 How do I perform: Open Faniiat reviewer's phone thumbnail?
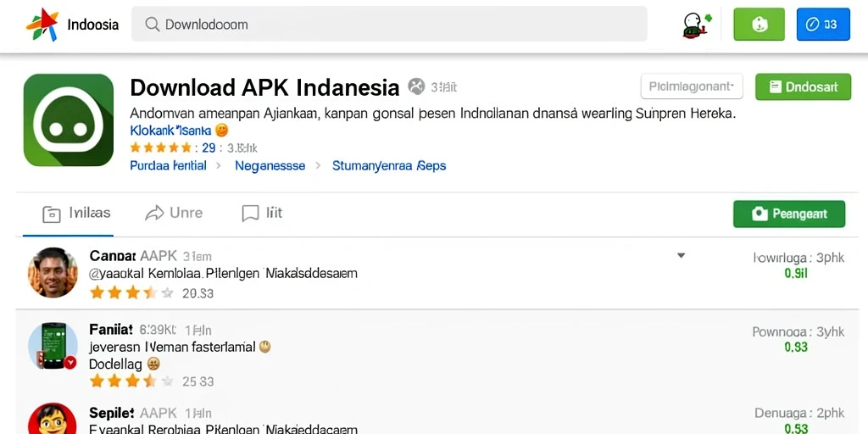53,347
